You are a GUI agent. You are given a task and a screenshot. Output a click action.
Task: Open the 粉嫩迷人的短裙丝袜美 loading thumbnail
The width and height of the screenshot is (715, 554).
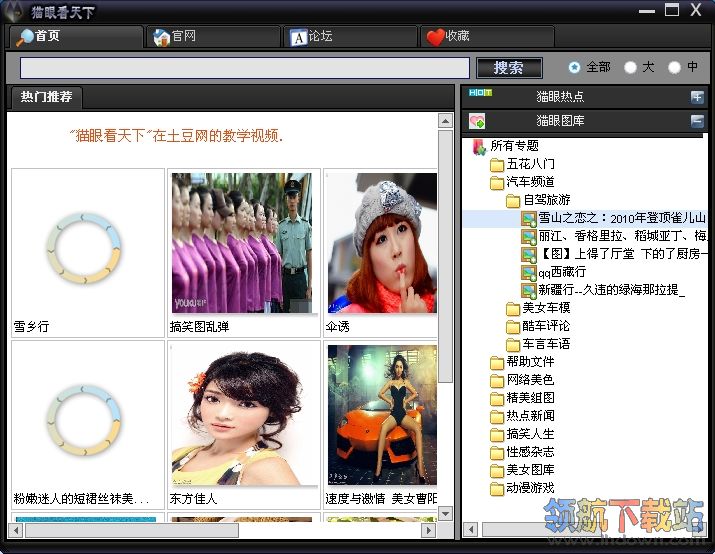coord(84,420)
